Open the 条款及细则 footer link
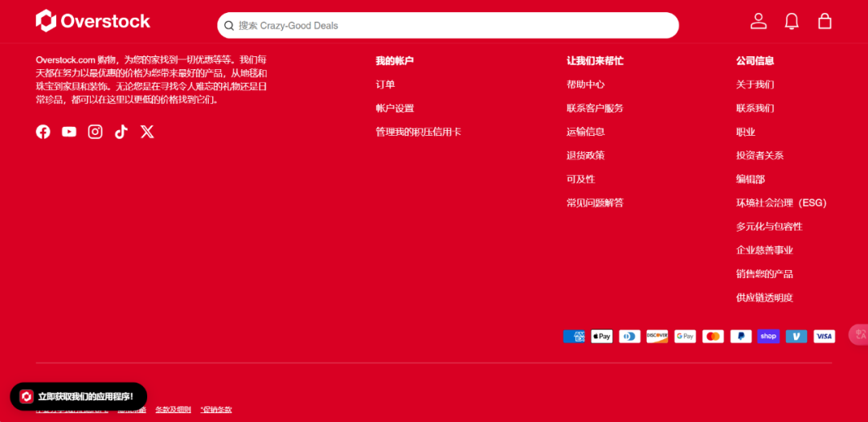868x422 pixels. pyautogui.click(x=174, y=410)
